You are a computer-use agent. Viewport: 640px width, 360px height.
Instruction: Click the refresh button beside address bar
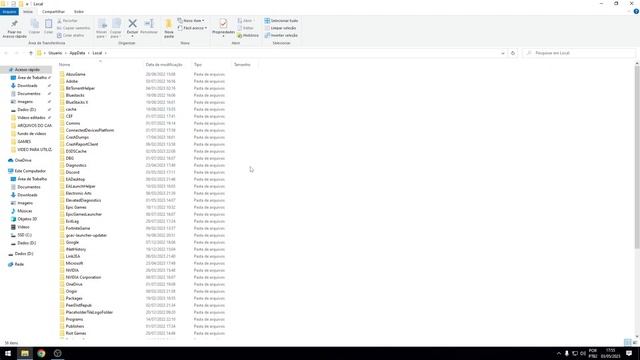pyautogui.click(x=513, y=53)
